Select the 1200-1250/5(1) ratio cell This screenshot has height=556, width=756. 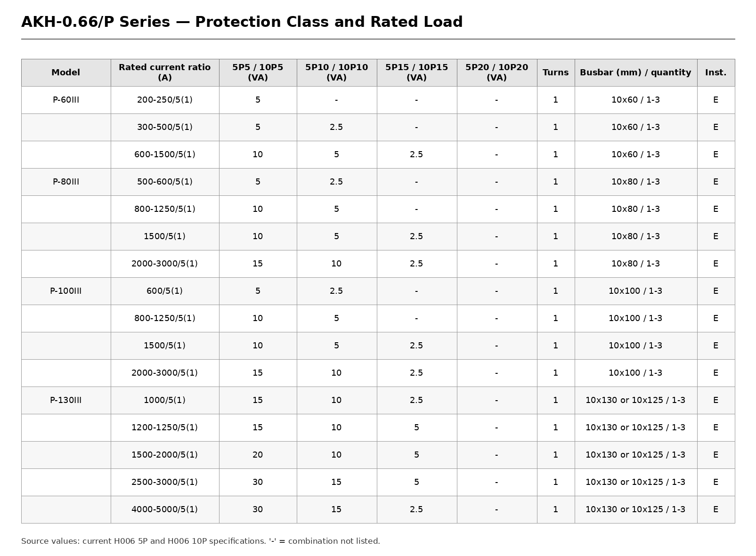pyautogui.click(x=165, y=427)
